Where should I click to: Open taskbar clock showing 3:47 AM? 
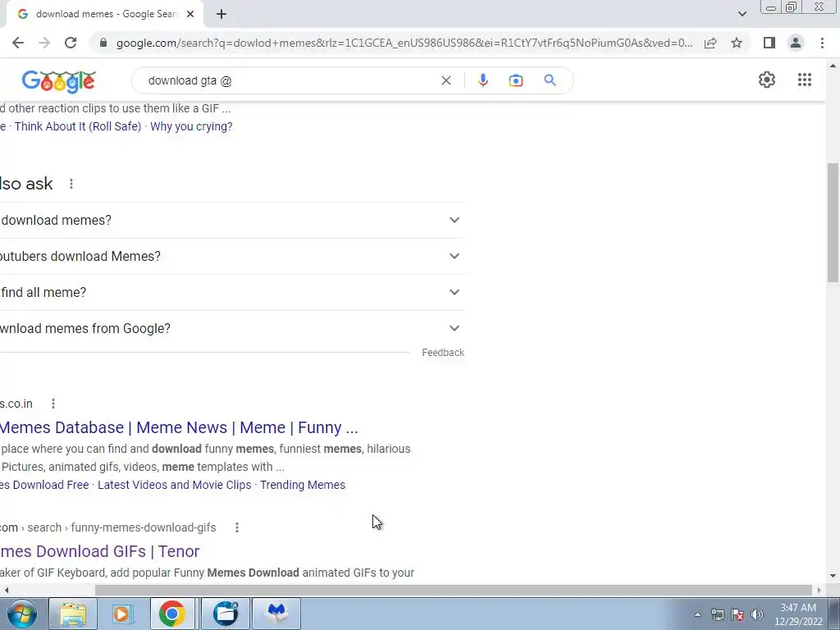(x=798, y=614)
